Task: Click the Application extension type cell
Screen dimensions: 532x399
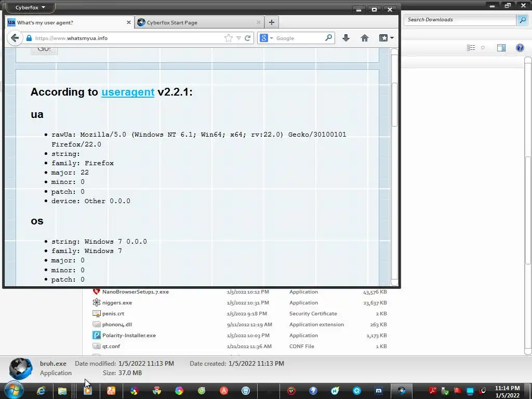Action: 316,325
